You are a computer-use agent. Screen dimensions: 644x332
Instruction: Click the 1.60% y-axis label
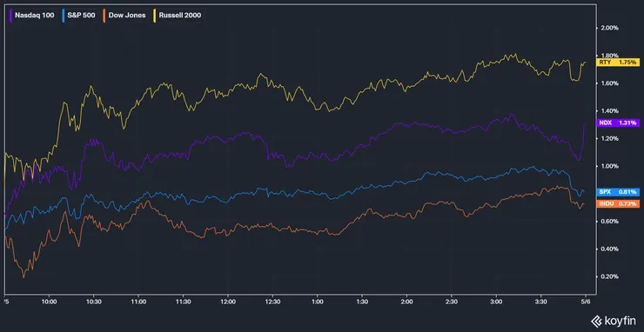pos(609,83)
